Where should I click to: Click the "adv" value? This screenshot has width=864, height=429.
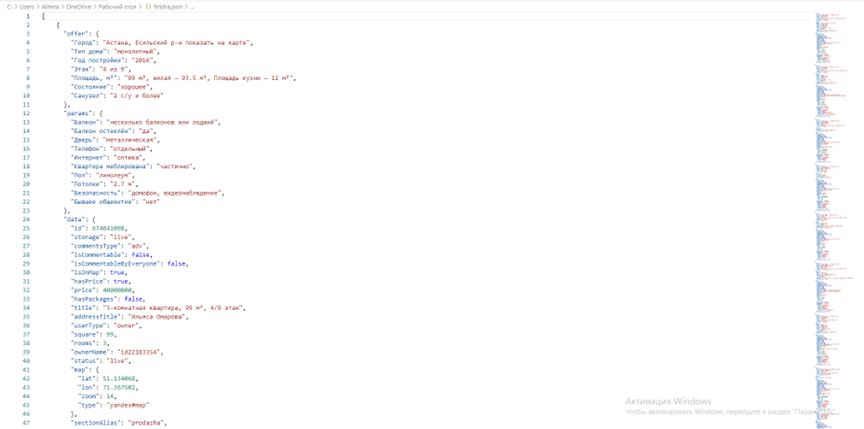click(x=136, y=245)
